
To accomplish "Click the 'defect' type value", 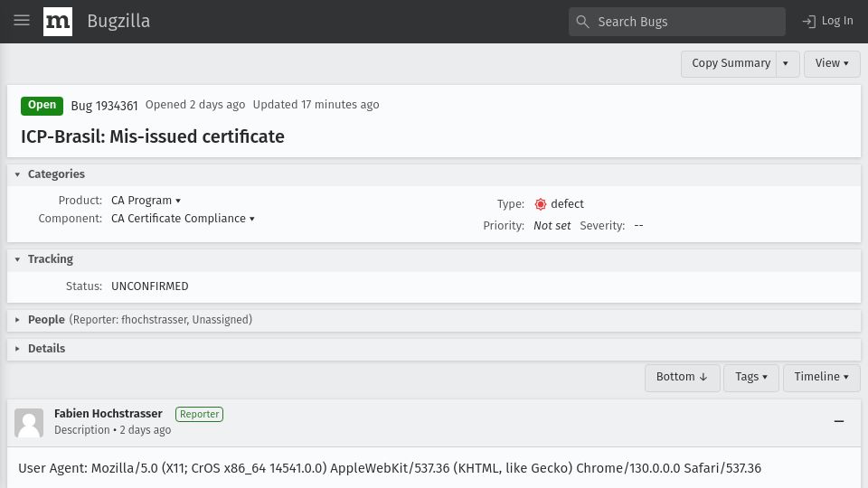I will point(567,204).
